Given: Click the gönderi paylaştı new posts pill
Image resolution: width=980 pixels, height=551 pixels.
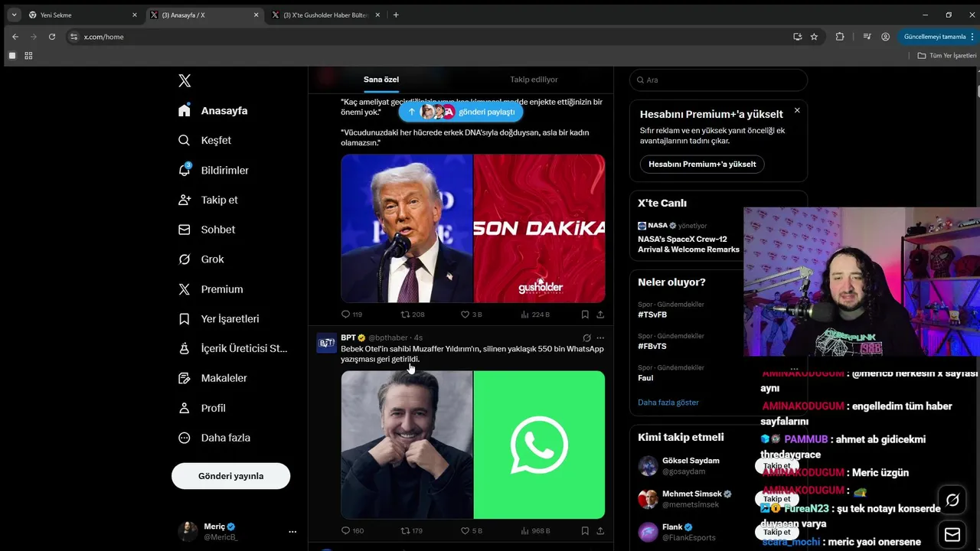Looking at the screenshot, I should (461, 112).
